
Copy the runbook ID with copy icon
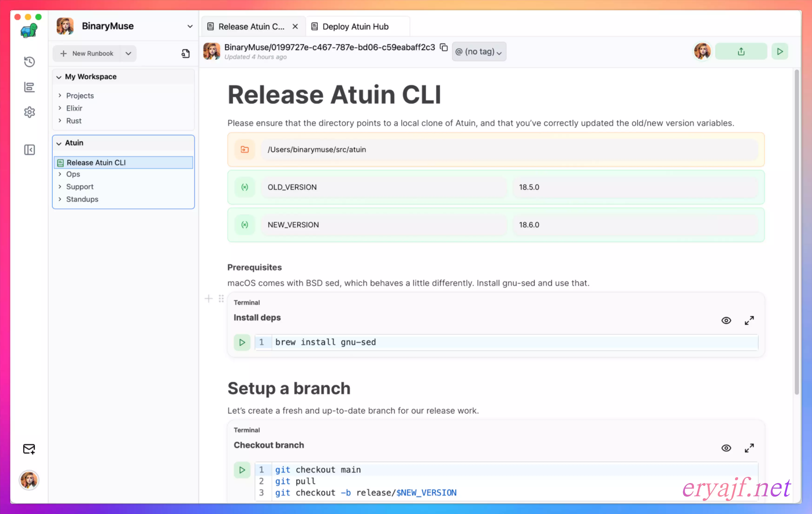[444, 48]
